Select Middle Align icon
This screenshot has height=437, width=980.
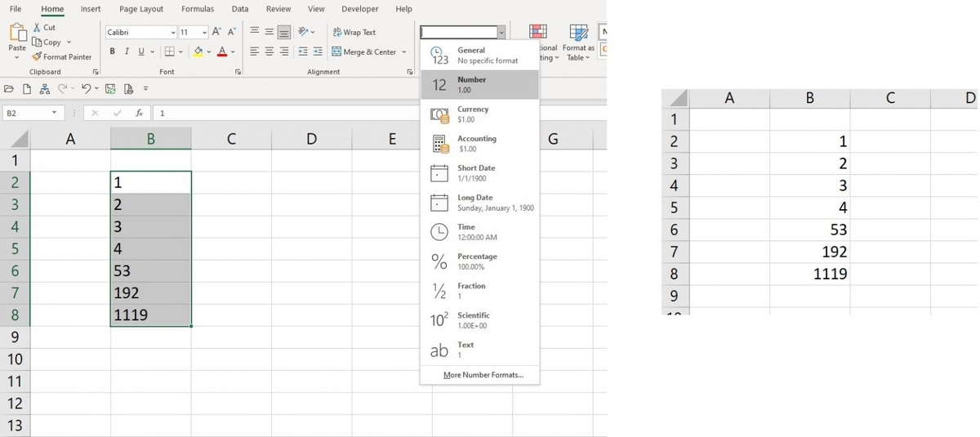[269, 32]
